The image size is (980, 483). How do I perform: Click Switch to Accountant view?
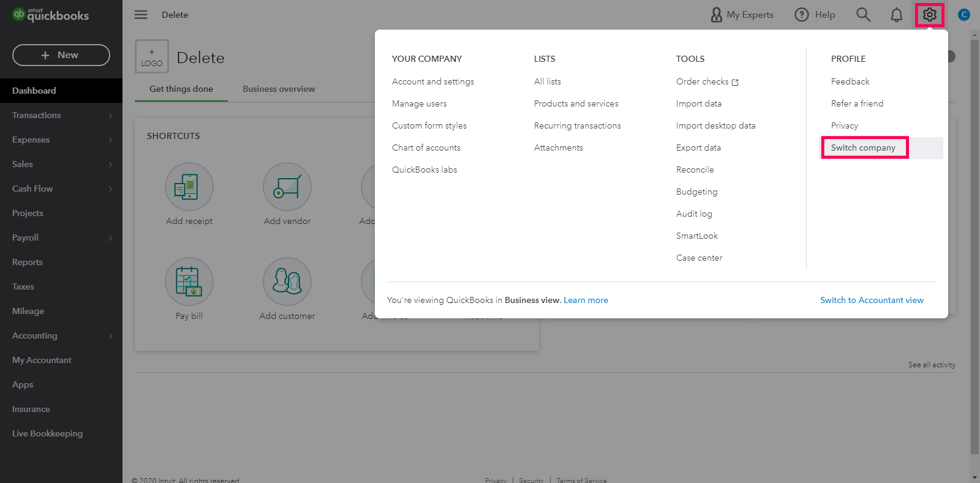[872, 300]
